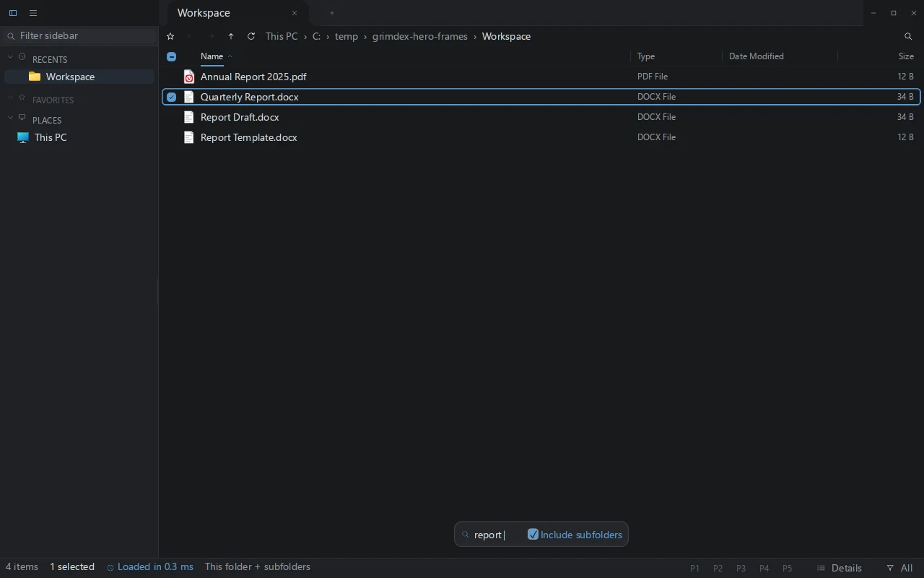Image resolution: width=924 pixels, height=578 pixels.
Task: Go to This PC breadcrumb
Action: tap(282, 36)
